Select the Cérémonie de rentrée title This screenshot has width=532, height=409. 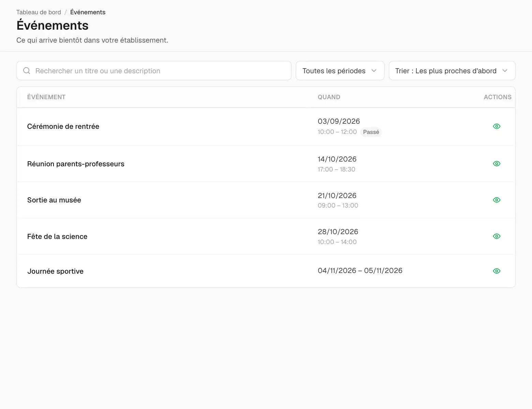click(63, 126)
